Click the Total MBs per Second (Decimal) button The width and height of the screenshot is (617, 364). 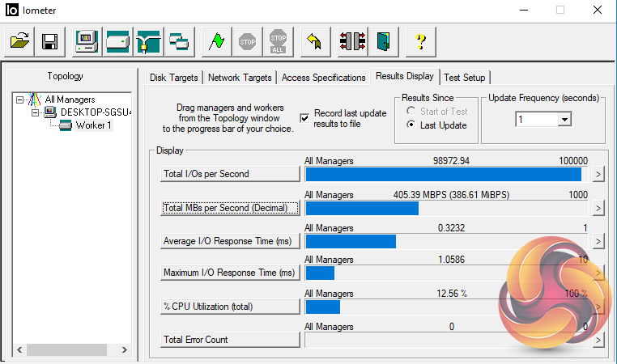pos(230,208)
